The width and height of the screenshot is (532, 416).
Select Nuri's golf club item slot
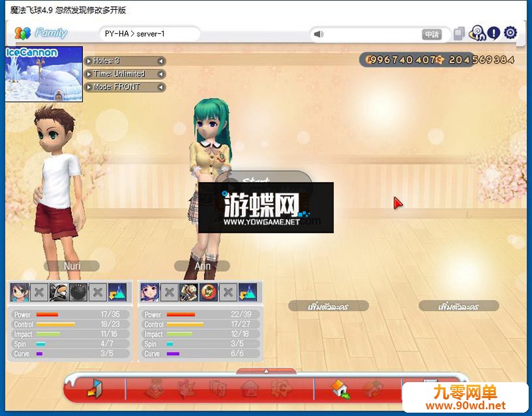pyautogui.click(x=59, y=292)
